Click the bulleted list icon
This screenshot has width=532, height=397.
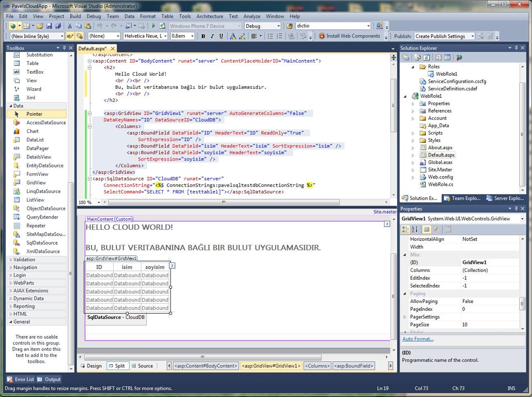270,36
